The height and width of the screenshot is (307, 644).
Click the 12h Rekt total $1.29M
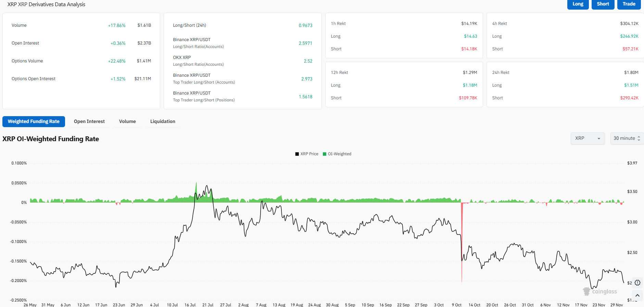tap(470, 73)
